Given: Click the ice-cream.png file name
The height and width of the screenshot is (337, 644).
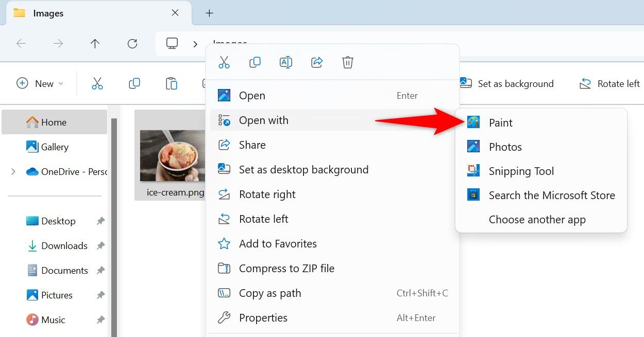Looking at the screenshot, I should click(175, 193).
